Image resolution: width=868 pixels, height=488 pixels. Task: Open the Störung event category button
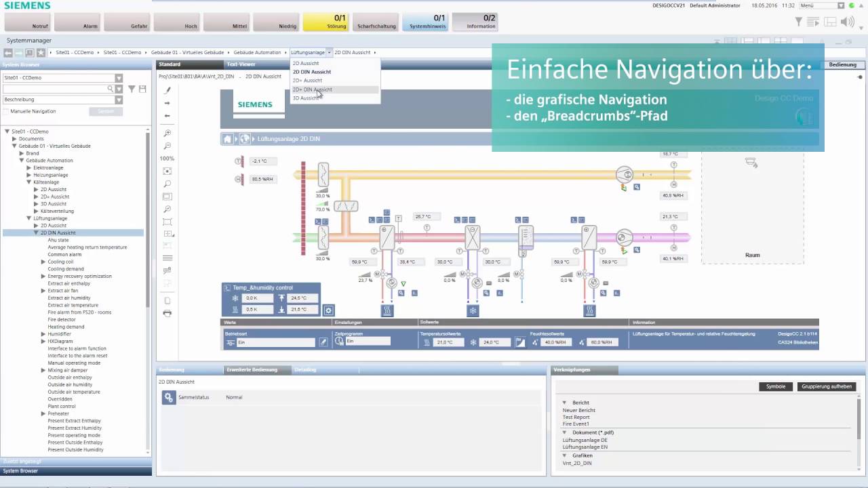click(x=325, y=22)
